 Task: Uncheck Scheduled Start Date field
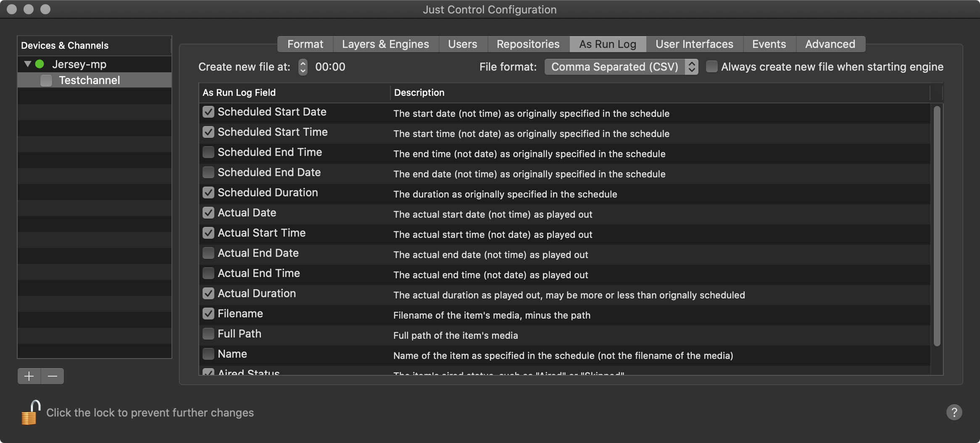click(x=208, y=112)
